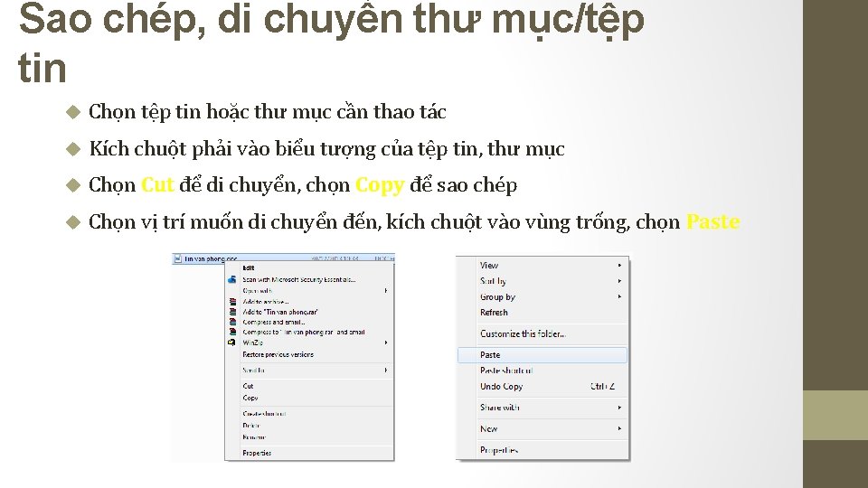Image resolution: width=868 pixels, height=488 pixels.
Task: Open Properties in the file context menu
Action: click(257, 453)
